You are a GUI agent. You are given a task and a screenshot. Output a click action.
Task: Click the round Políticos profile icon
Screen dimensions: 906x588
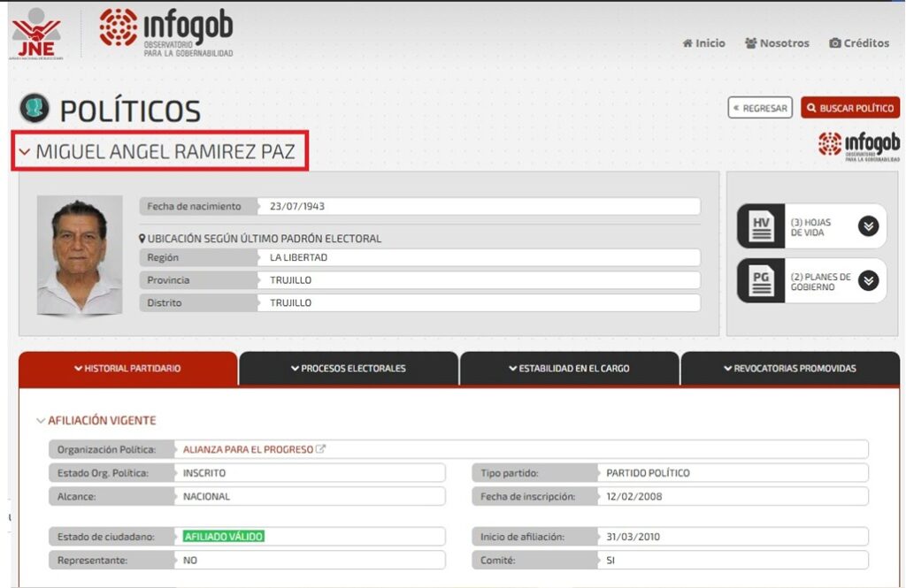(35, 109)
